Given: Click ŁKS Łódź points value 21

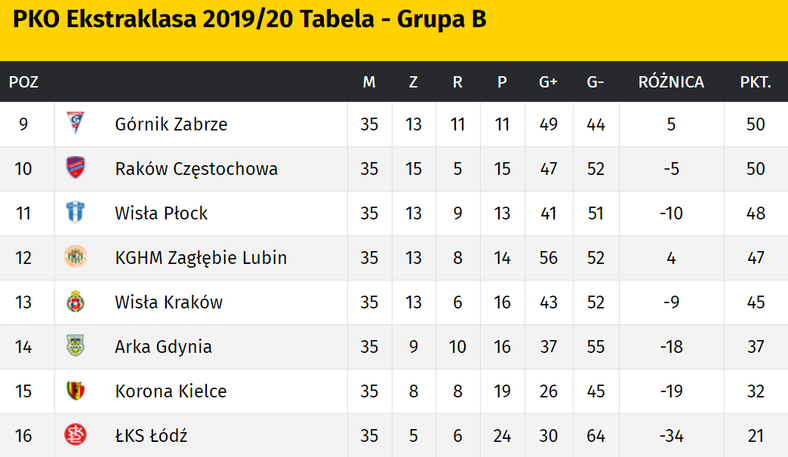Looking at the screenshot, I should [755, 435].
